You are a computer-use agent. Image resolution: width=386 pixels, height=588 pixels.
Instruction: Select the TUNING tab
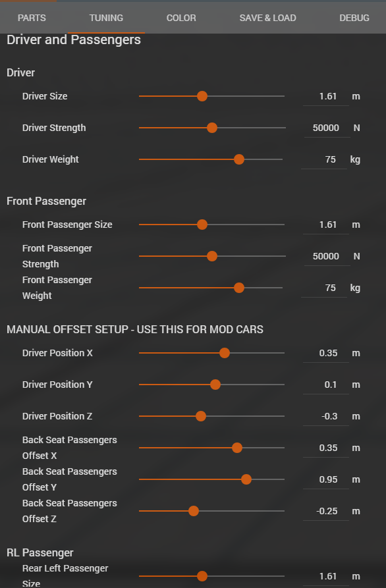click(106, 18)
